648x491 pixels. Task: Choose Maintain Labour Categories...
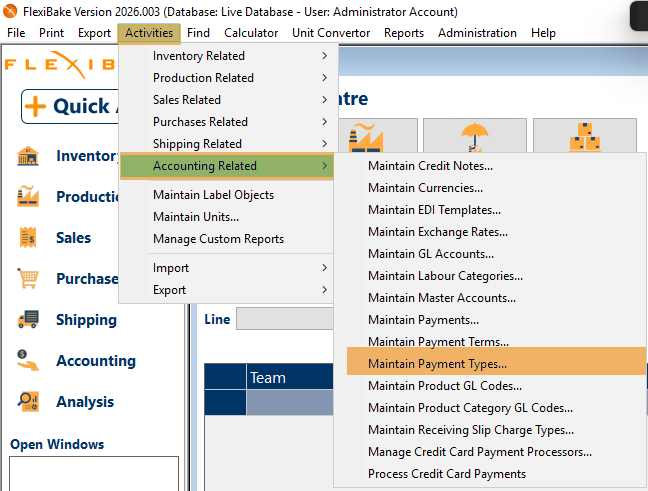[x=490, y=276]
